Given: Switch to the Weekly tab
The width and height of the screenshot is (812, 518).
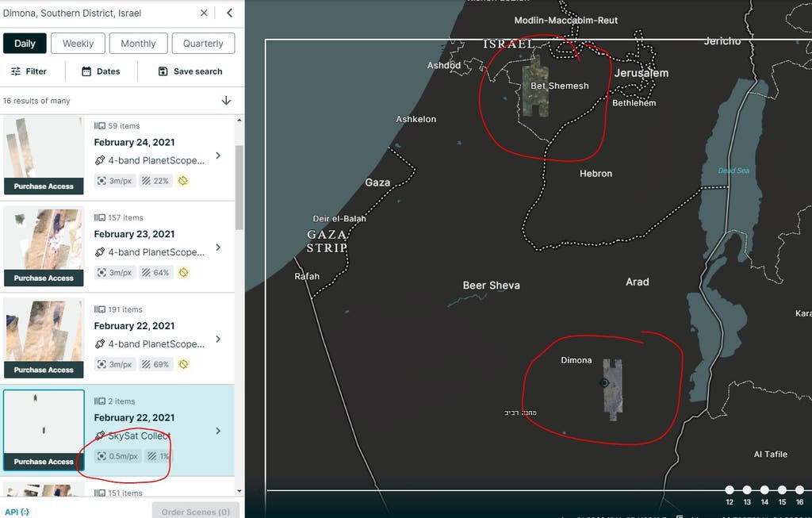Looking at the screenshot, I should coord(79,44).
